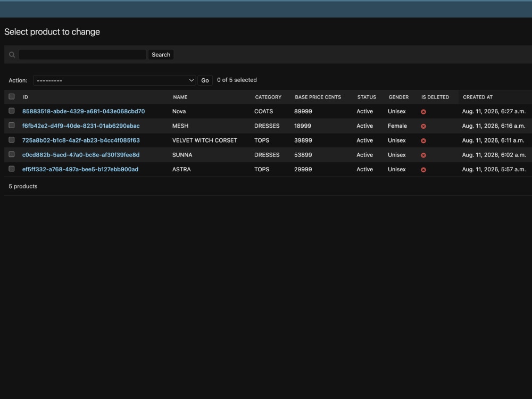Screen dimensions: 532x399
Task: Click the '5 products' count text
Action: pyautogui.click(x=23, y=186)
